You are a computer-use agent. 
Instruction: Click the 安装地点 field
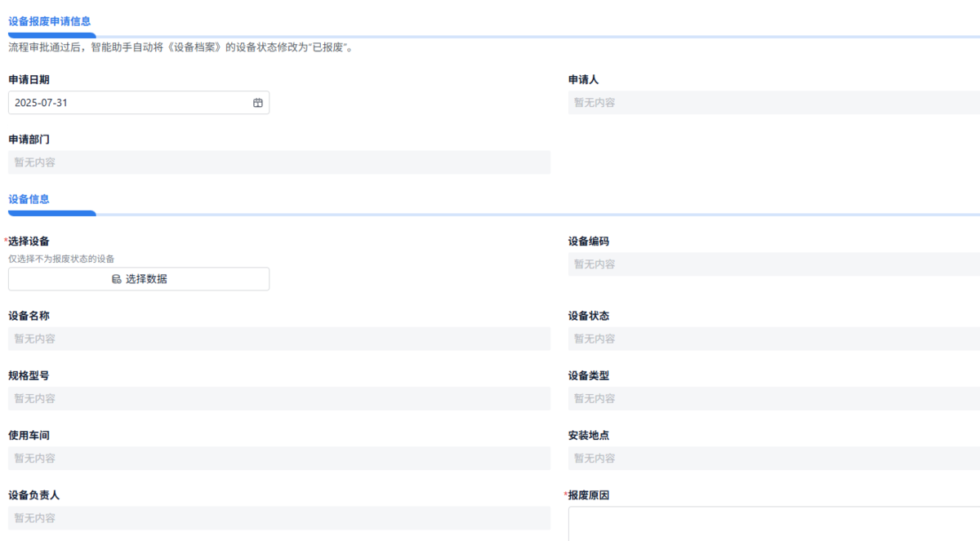768,458
